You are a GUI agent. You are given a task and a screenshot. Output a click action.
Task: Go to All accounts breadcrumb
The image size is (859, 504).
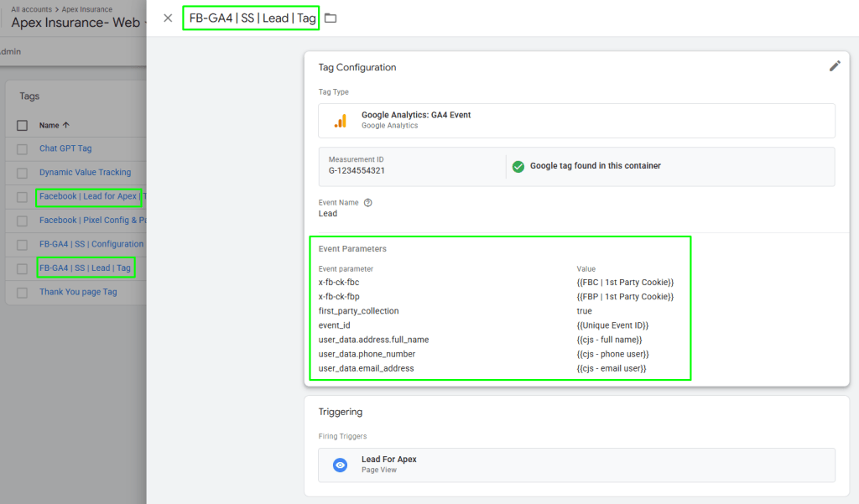32,9
